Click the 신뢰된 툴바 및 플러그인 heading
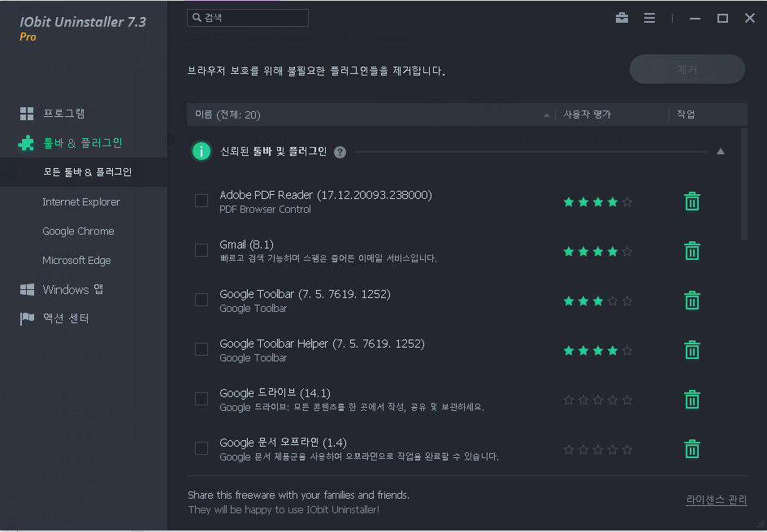The height and width of the screenshot is (532, 767). 274,152
